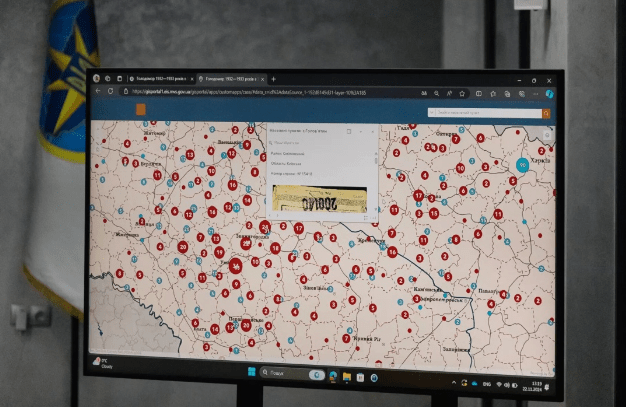Click the gisportal URL in the address bar
Viewport: 626px width, 407px height.
(x=249, y=92)
